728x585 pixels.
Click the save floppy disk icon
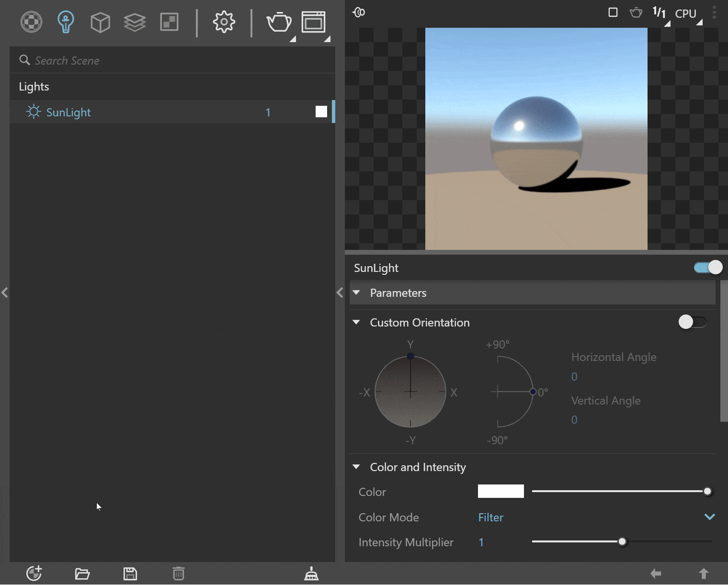pos(130,574)
